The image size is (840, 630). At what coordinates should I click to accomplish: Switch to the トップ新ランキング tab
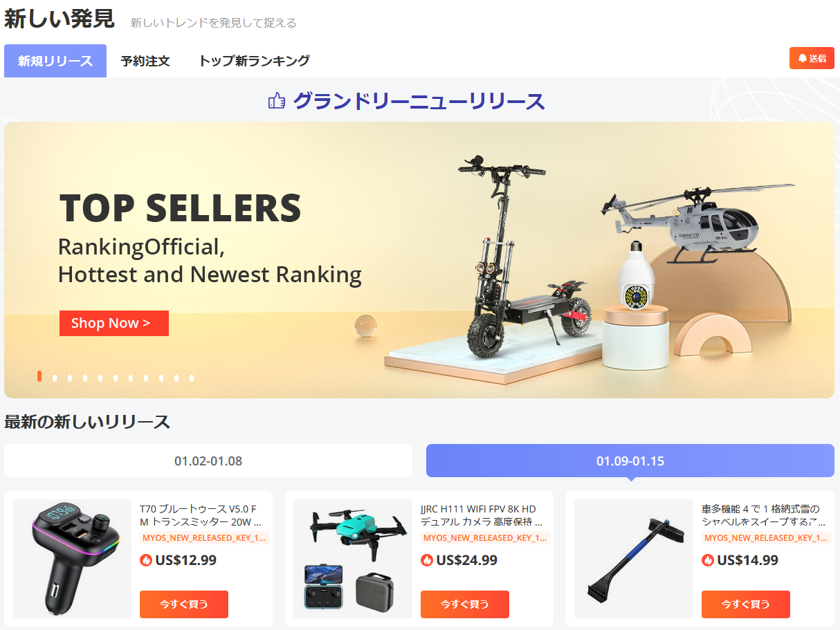point(254,61)
